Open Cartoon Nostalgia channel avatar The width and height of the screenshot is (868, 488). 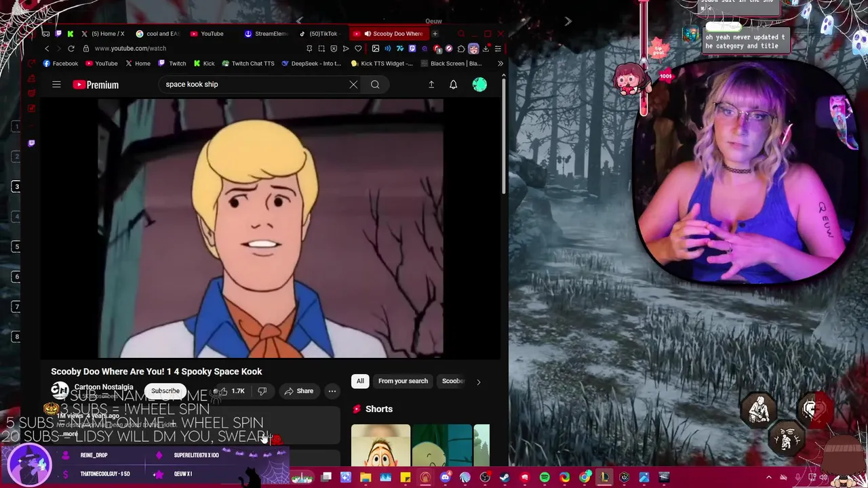tap(60, 391)
